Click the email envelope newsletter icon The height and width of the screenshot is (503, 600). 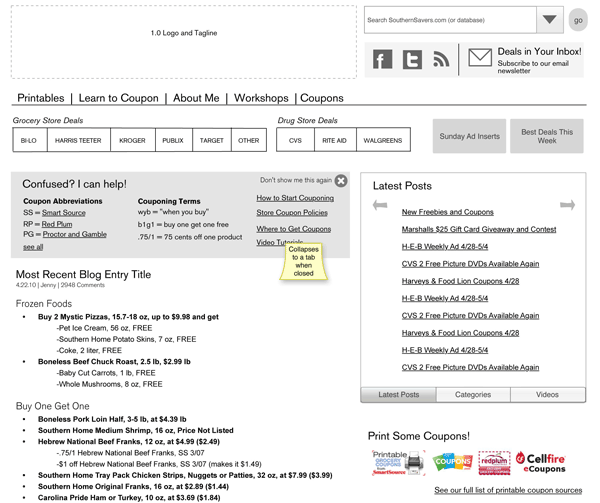(480, 57)
